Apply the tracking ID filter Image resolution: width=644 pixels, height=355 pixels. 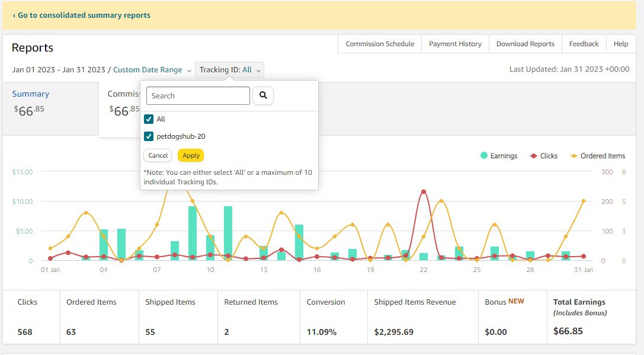[x=191, y=155]
